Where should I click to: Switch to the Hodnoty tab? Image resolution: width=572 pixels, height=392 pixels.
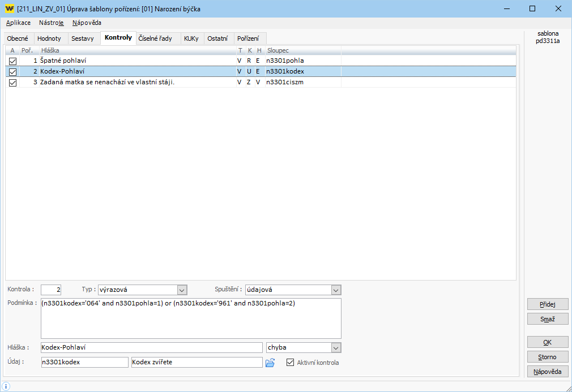pyautogui.click(x=49, y=38)
